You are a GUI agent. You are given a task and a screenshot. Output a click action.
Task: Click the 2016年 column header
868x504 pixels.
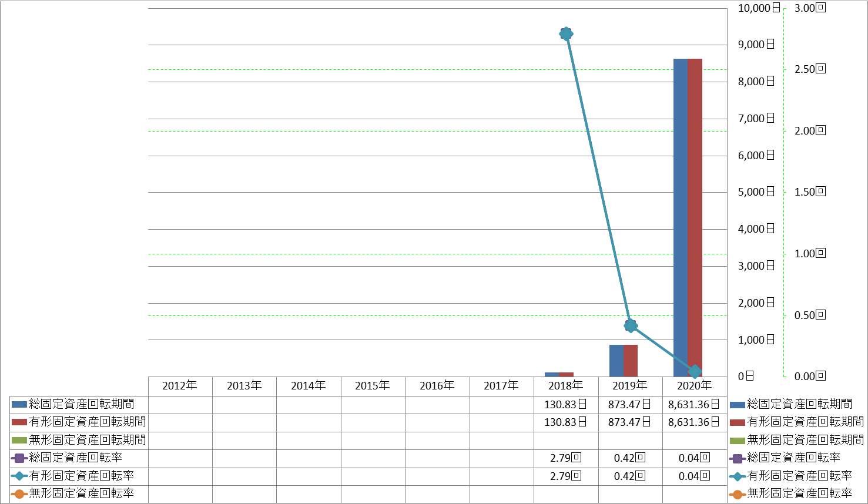click(x=437, y=386)
